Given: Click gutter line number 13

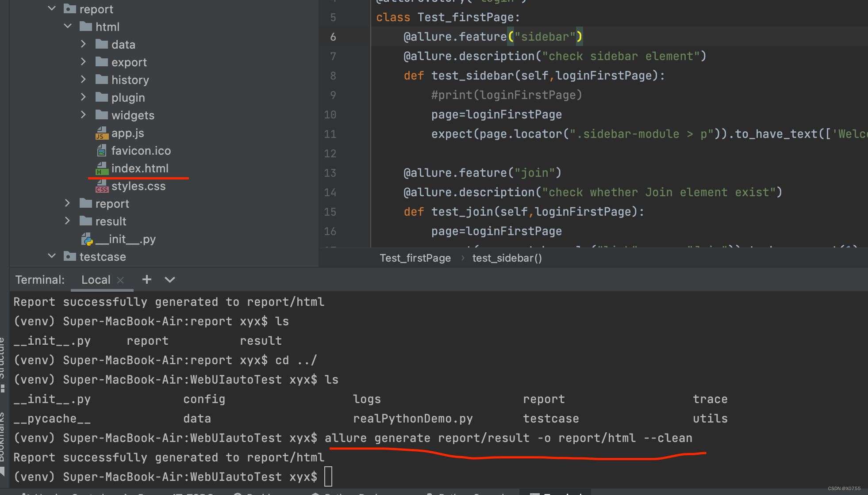Looking at the screenshot, I should coord(330,173).
